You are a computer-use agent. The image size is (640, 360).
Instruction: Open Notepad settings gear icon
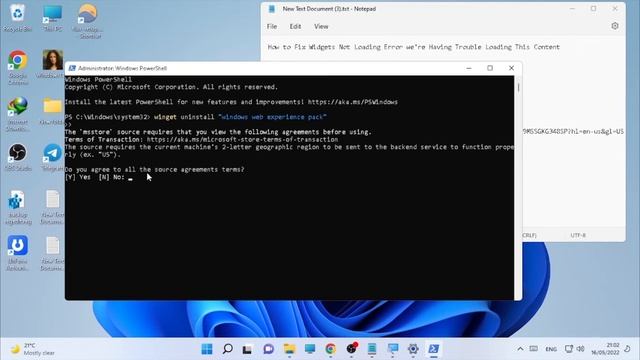615,26
